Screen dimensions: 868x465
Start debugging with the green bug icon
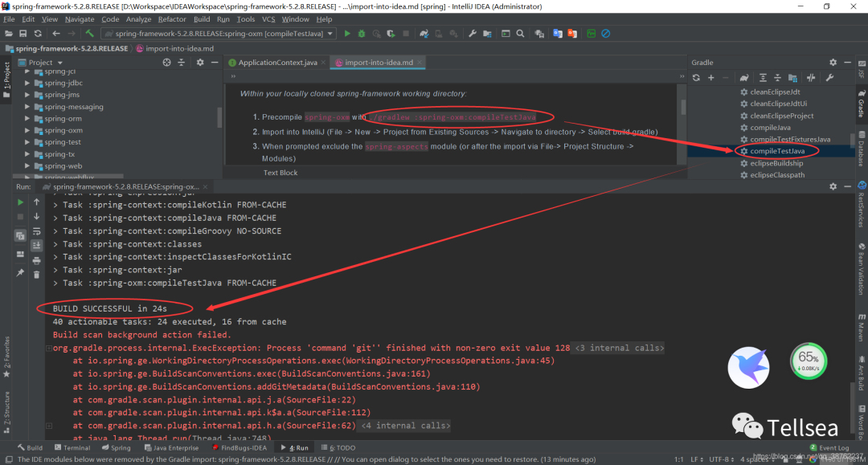pyautogui.click(x=362, y=34)
